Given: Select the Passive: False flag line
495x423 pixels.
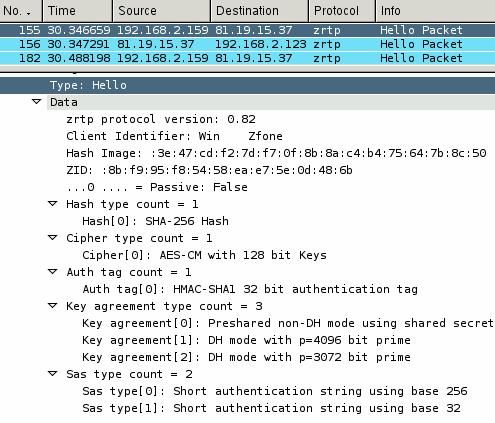Looking at the screenshot, I should coord(157,187).
